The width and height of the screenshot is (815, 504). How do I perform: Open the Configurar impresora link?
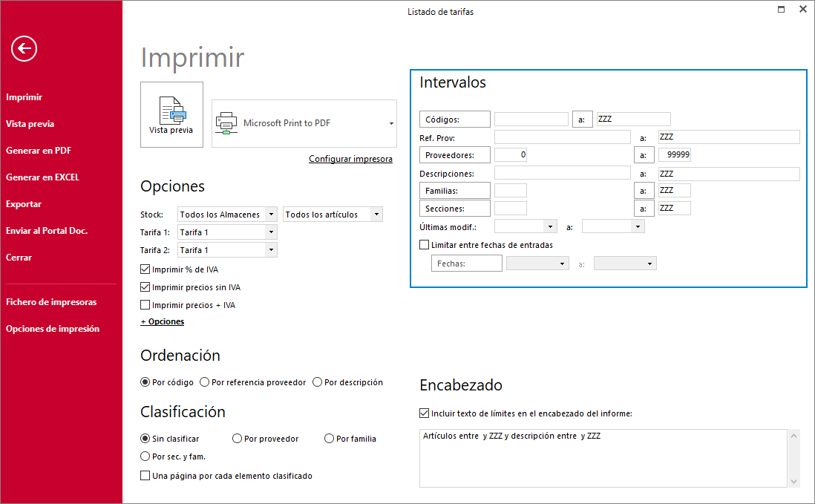pyautogui.click(x=350, y=159)
